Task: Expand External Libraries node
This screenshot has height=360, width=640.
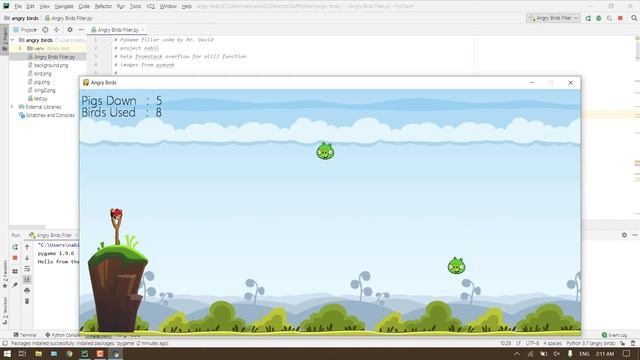Action: click(x=12, y=107)
